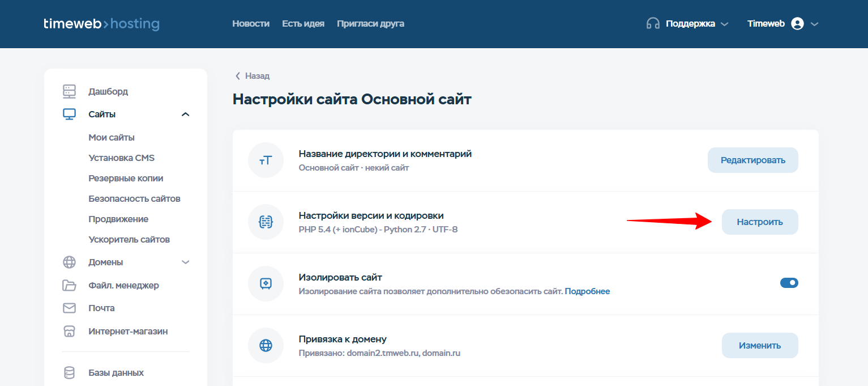Click the Dashboard server icon in sidebar

click(69, 91)
